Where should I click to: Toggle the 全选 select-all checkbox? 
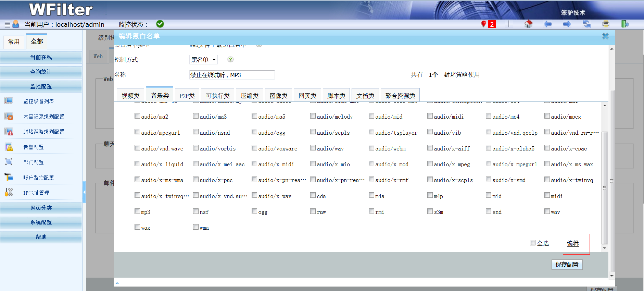(x=533, y=243)
